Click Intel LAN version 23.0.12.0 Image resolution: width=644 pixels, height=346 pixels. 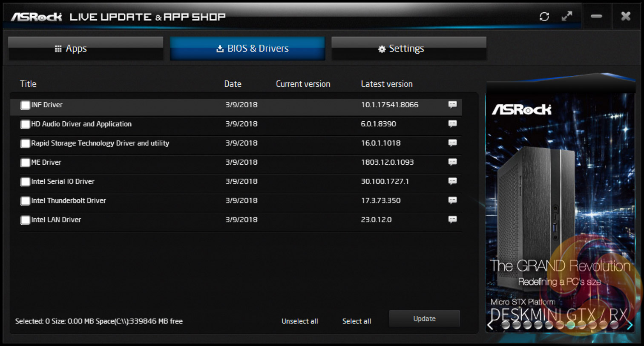377,220
